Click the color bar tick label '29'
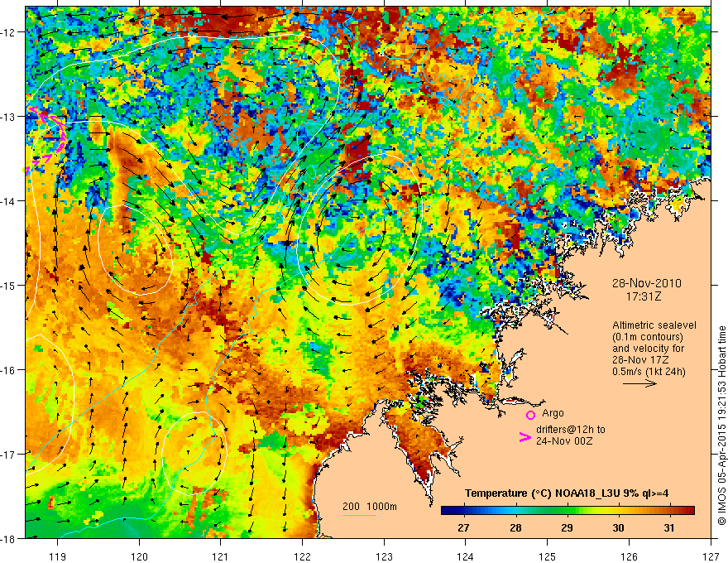 pos(567,527)
